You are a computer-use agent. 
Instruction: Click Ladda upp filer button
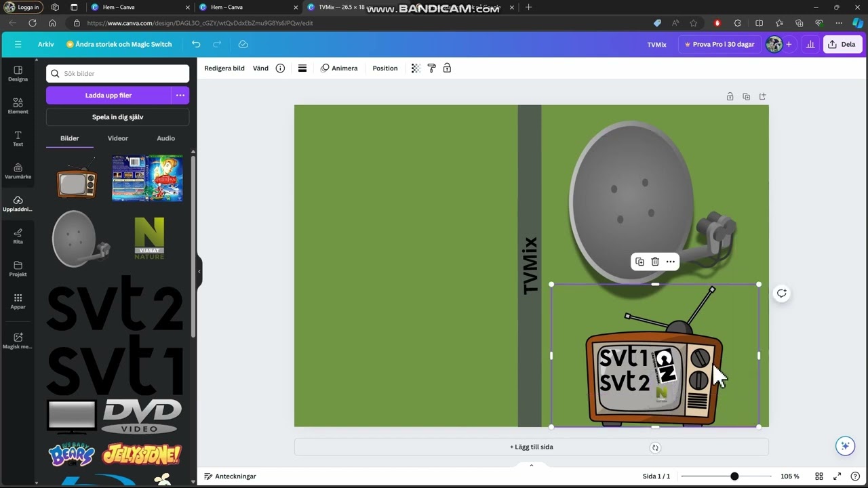[x=108, y=96]
